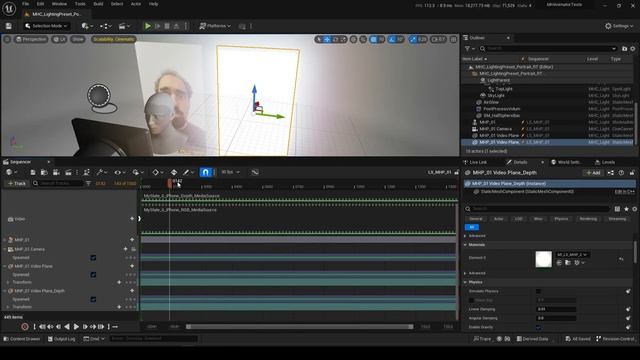Image resolution: width=640 pixels, height=360 pixels.
Task: Click the material browse-to folder icon
Action: (x=568, y=263)
